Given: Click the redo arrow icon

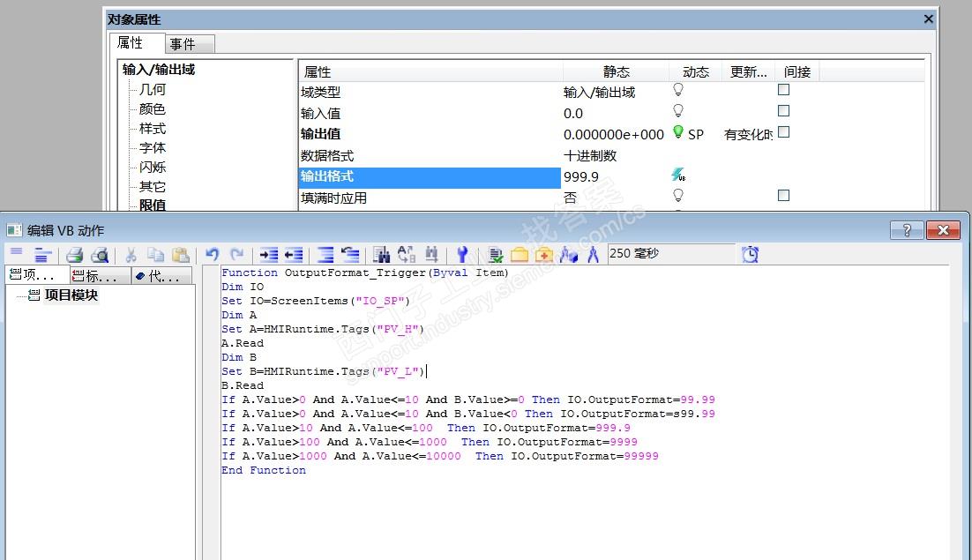Looking at the screenshot, I should point(236,255).
